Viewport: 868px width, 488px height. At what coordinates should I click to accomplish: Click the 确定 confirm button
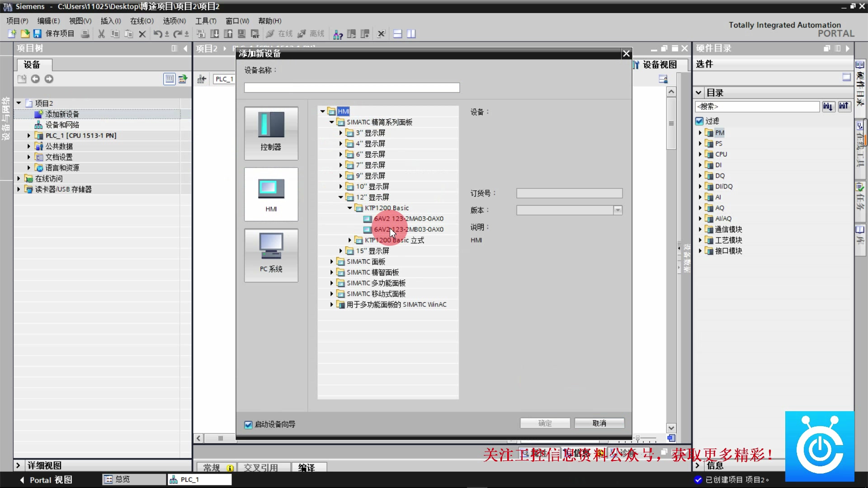tap(545, 423)
